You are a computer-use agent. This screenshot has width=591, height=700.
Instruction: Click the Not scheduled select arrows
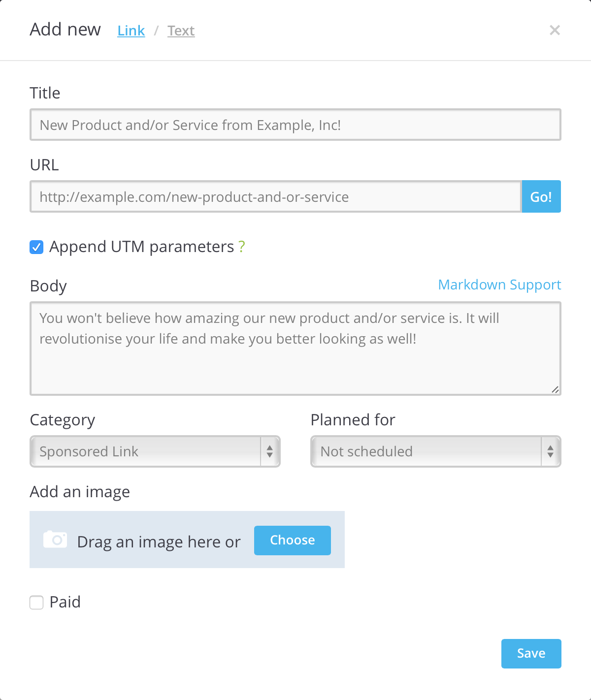coord(550,451)
